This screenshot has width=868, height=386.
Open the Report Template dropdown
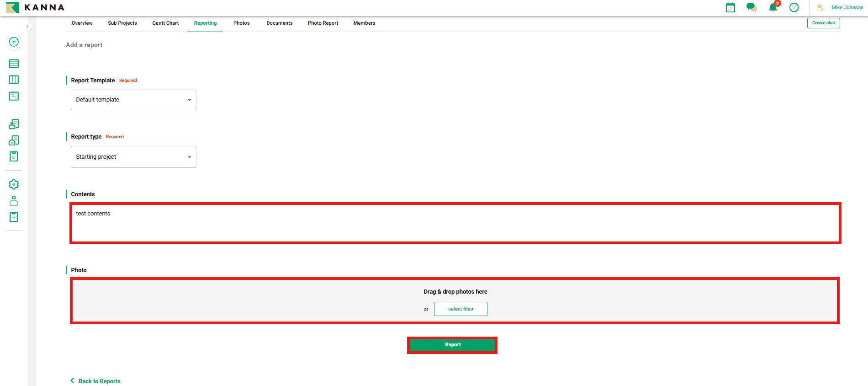pyautogui.click(x=133, y=100)
